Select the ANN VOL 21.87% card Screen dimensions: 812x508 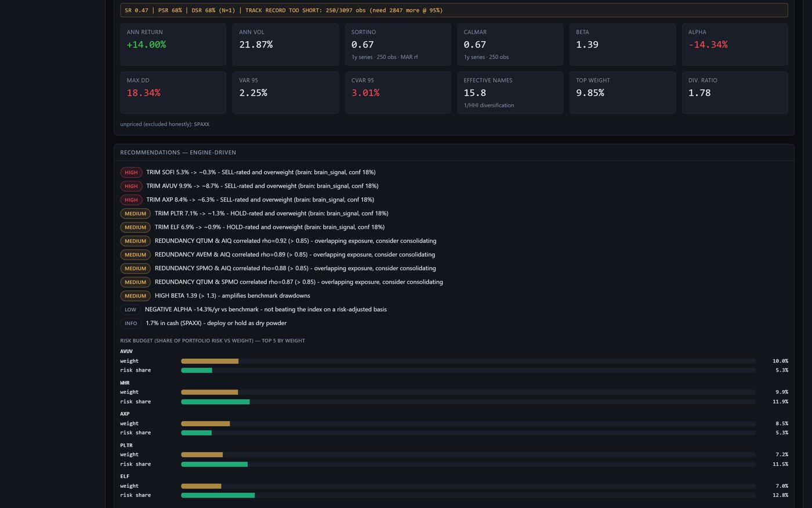(285, 44)
